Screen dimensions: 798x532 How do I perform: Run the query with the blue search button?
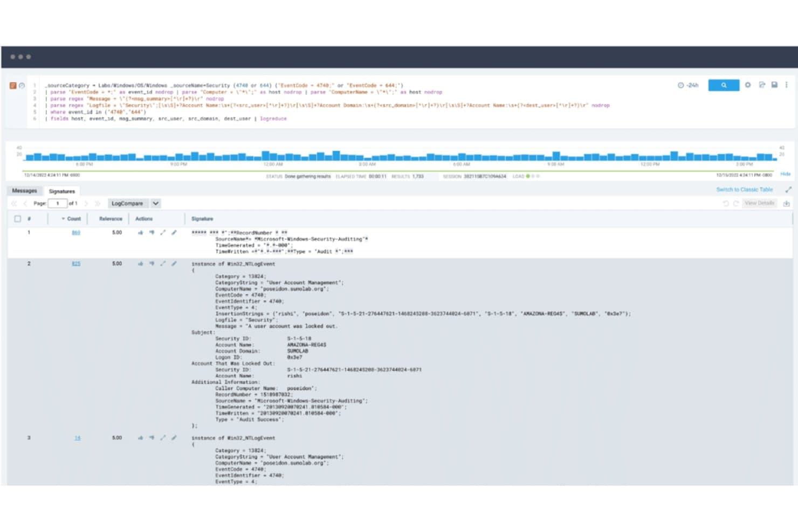point(724,85)
